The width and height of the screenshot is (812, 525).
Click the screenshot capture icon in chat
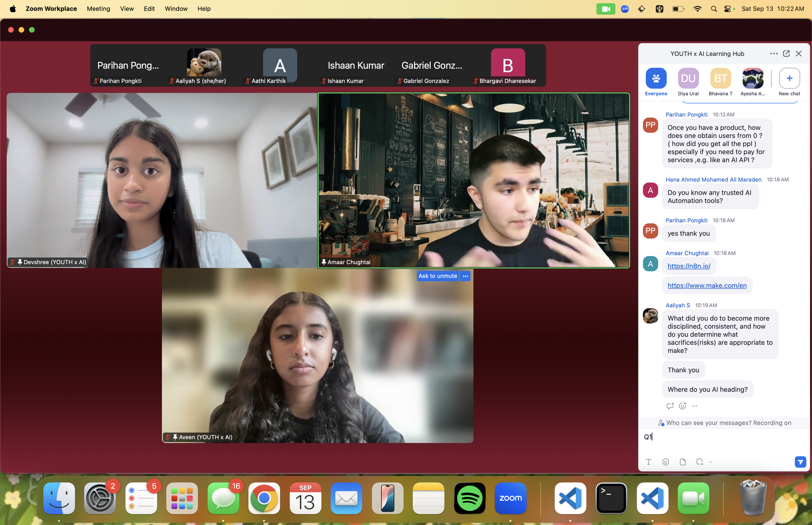pyautogui.click(x=699, y=462)
